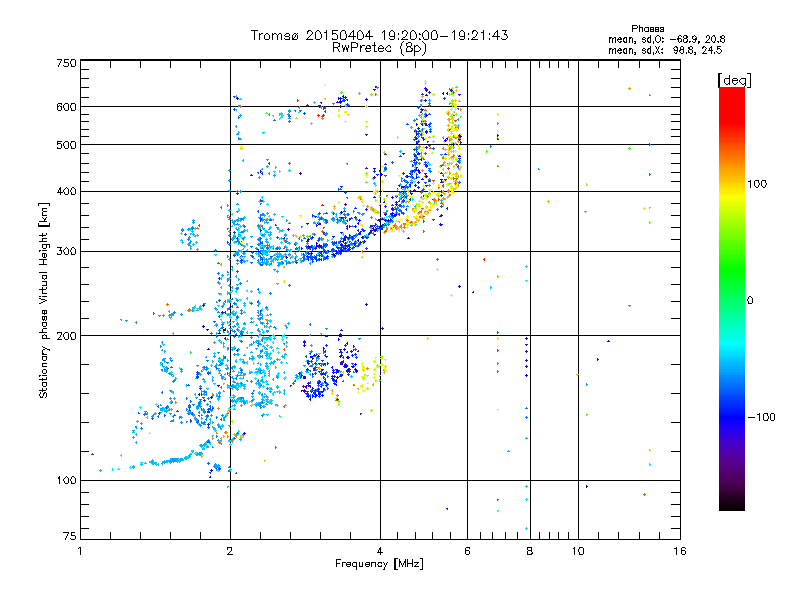Image resolution: width=800 pixels, height=600 pixels.
Task: Click the y-axis '750' tick label
Action: [x=66, y=63]
